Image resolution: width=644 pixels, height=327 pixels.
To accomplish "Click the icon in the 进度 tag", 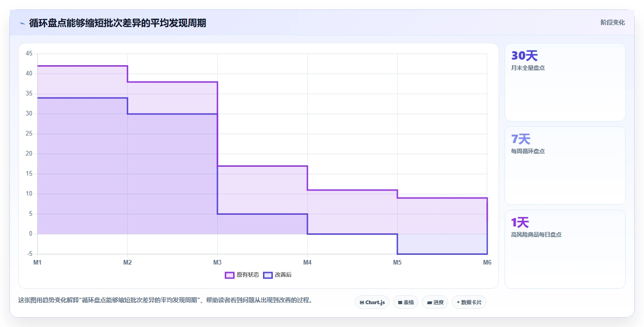I will tap(429, 303).
